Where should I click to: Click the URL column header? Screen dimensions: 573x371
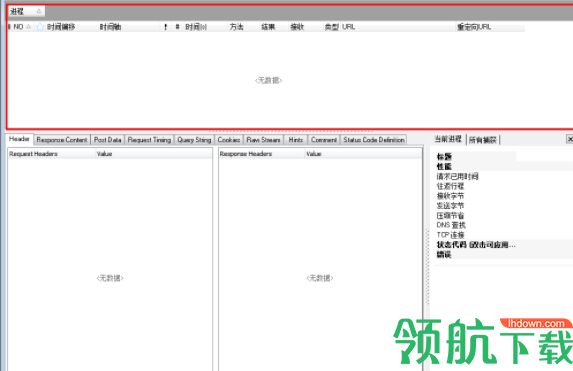349,27
